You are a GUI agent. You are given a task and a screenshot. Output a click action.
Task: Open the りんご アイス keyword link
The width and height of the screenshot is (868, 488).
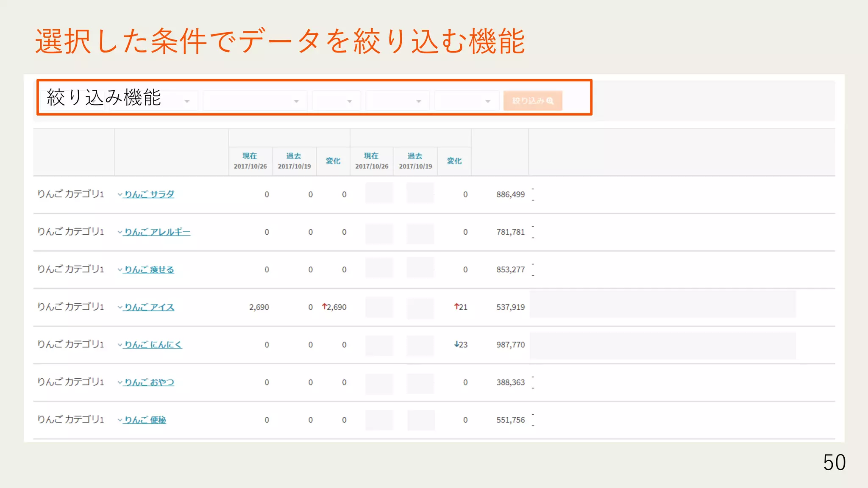point(149,307)
